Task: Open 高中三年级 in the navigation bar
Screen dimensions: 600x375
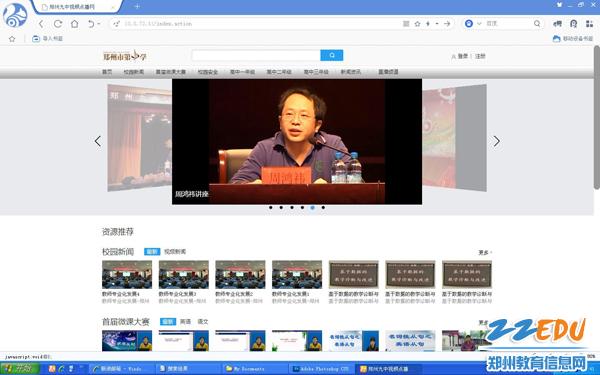Action: (316, 72)
